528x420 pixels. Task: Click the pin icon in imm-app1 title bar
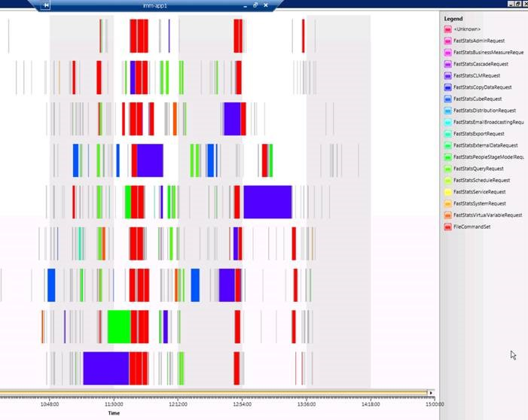click(46, 5)
